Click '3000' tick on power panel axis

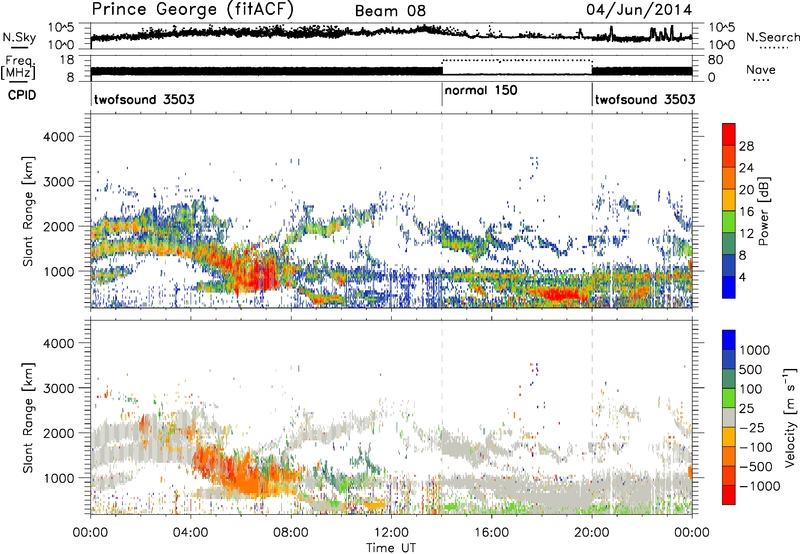59,182
